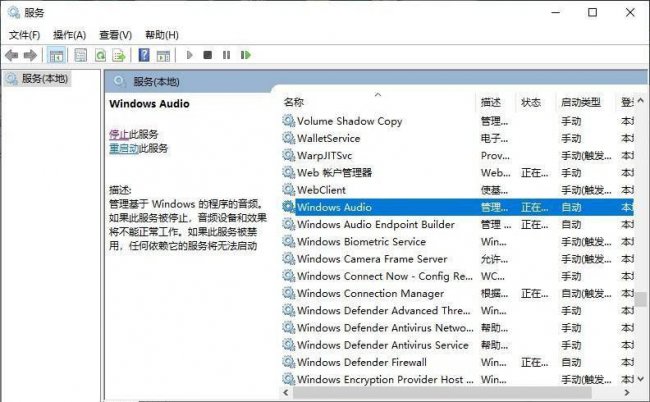Click the Export List toolbar icon
This screenshot has height=402, width=650.
[119, 55]
